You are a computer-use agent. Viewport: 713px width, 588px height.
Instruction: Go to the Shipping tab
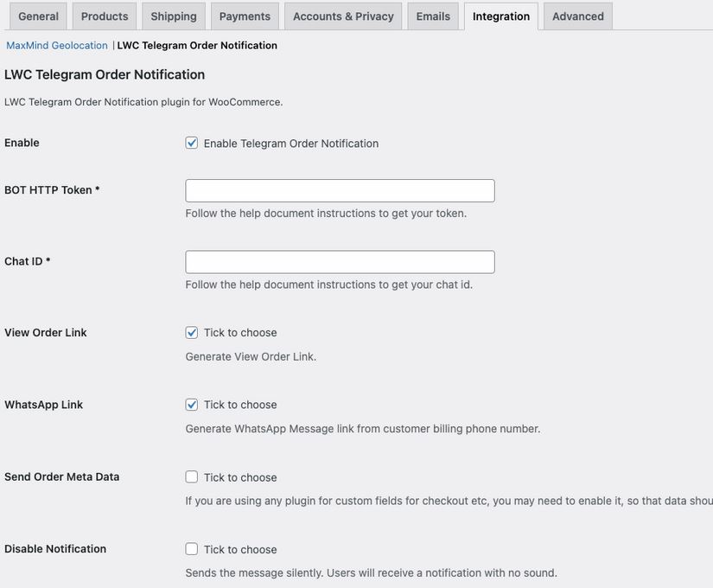click(174, 16)
